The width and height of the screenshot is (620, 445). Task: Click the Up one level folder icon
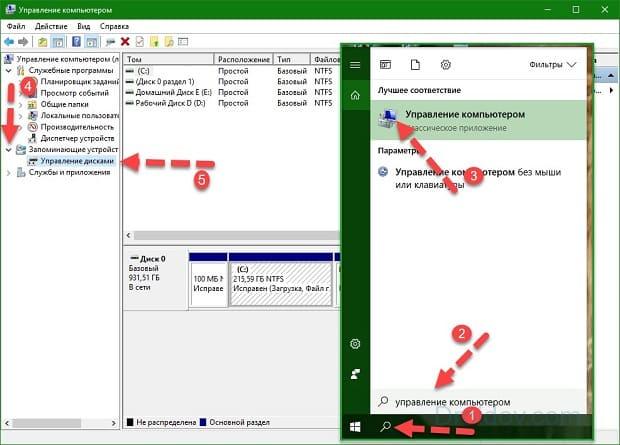42,42
